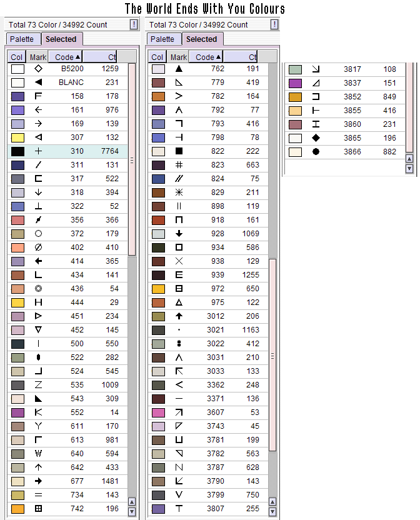This screenshot has width=420, height=520.
Task: Click the asterisk mark icon for code 829
Action: (179, 192)
